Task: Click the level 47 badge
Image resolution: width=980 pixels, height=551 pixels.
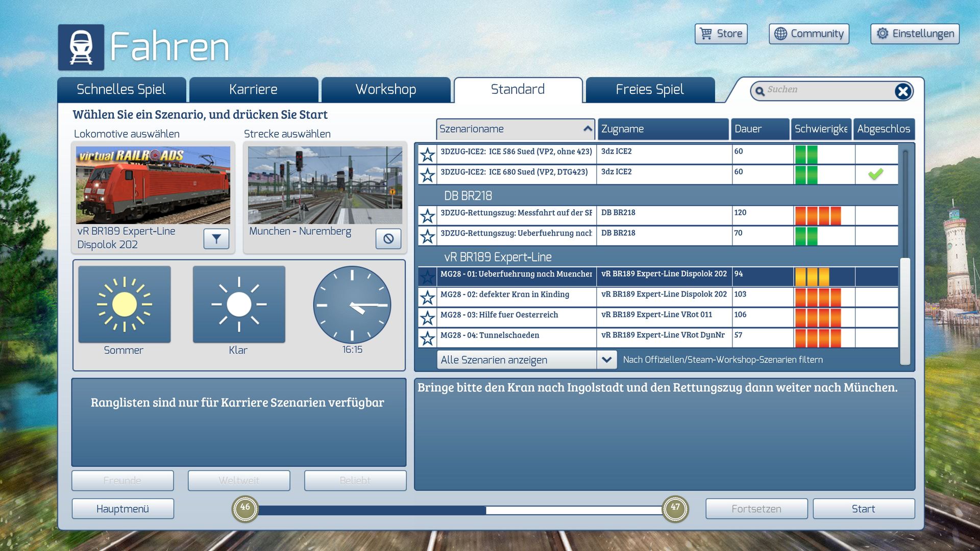Action: coord(675,509)
